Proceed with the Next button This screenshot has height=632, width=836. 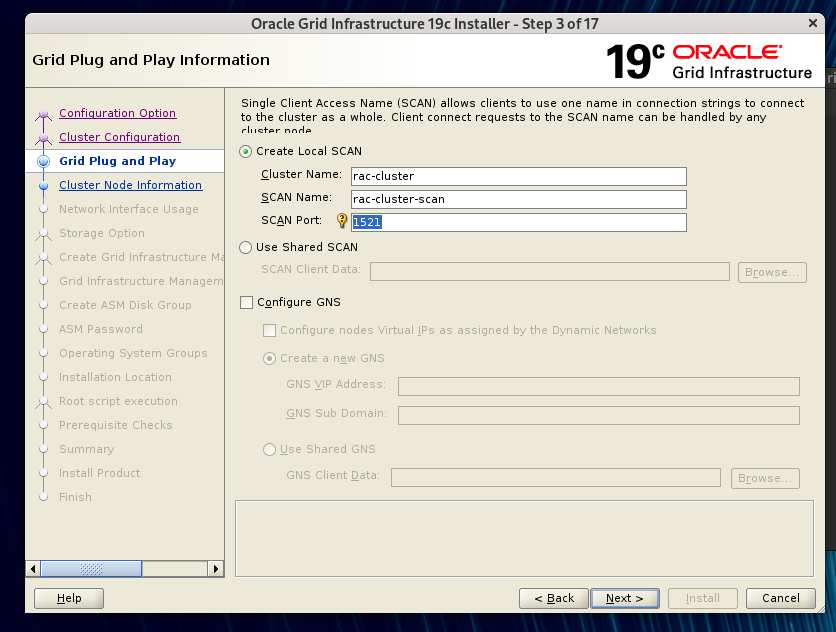click(625, 598)
